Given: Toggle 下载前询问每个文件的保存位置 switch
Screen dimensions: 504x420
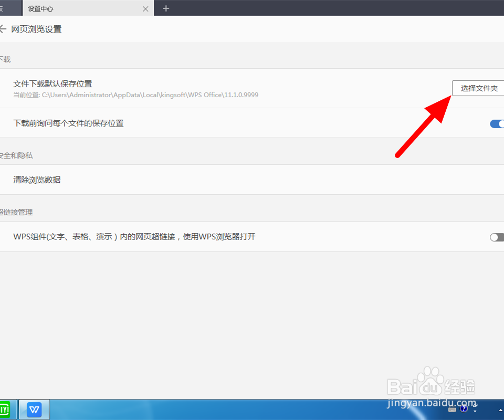Looking at the screenshot, I should (497, 124).
